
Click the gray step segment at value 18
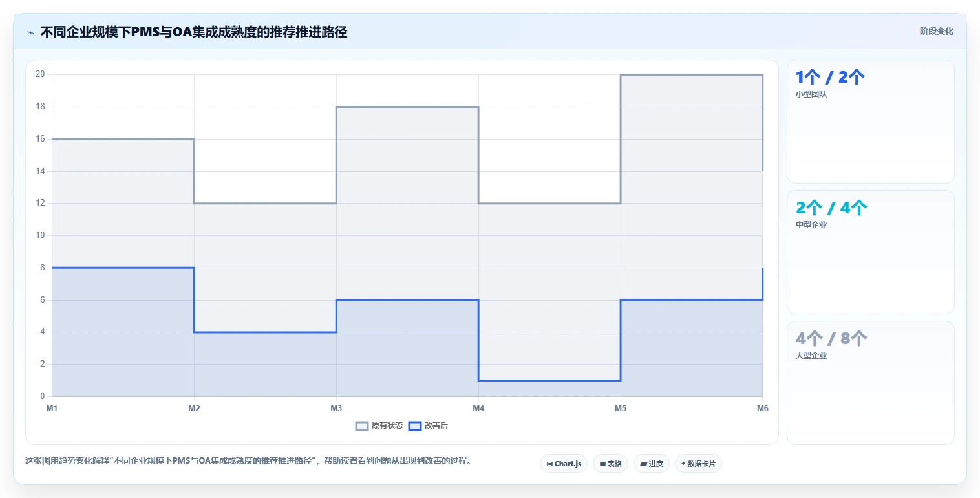[407, 107]
